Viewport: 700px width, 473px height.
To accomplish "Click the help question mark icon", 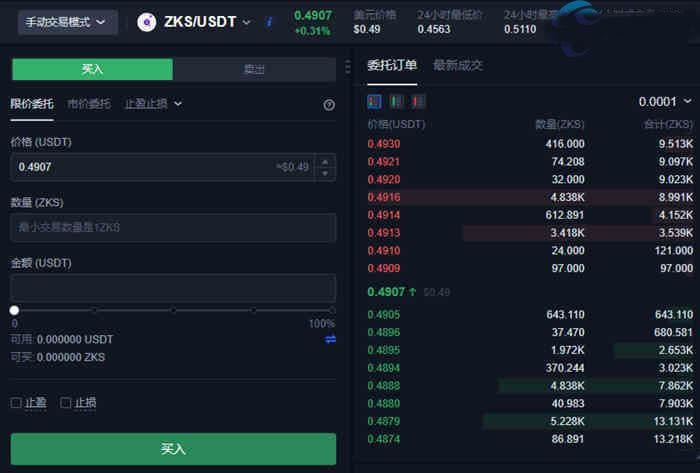I will pyautogui.click(x=329, y=104).
